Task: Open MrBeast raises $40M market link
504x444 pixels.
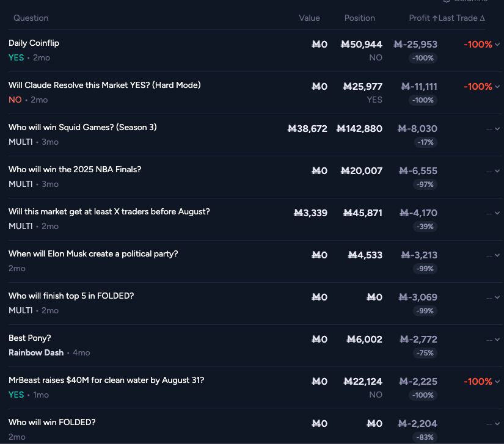Action: pyautogui.click(x=106, y=380)
